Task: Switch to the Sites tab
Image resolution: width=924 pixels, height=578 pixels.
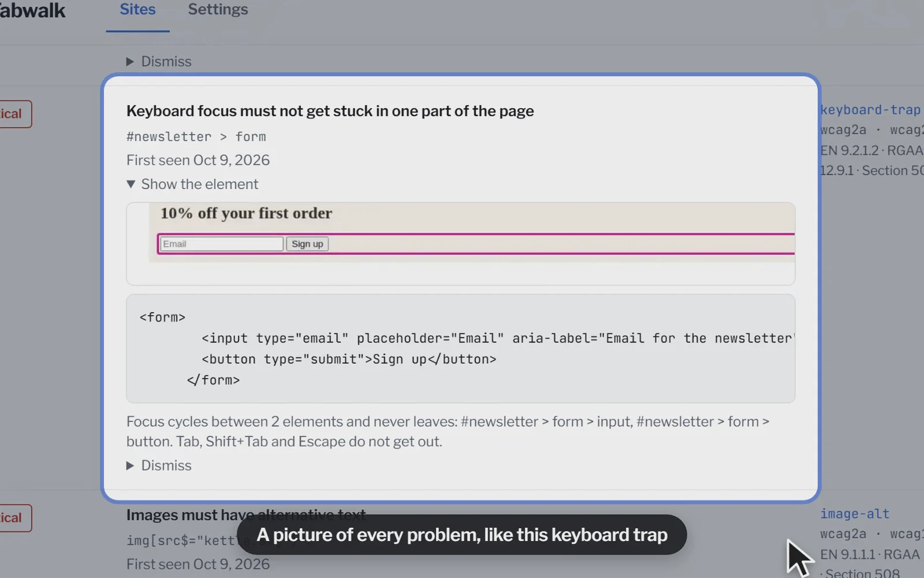Action: pos(137,10)
